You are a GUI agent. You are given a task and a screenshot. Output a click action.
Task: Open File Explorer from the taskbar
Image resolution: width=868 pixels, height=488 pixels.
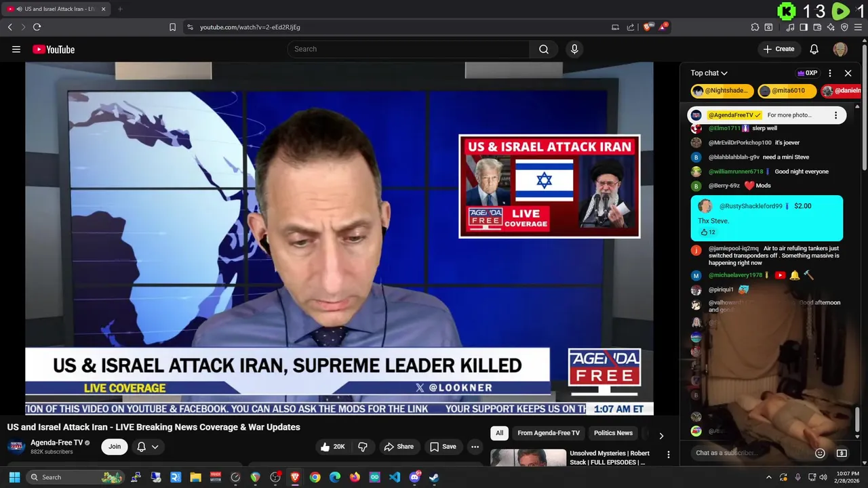[195, 477]
